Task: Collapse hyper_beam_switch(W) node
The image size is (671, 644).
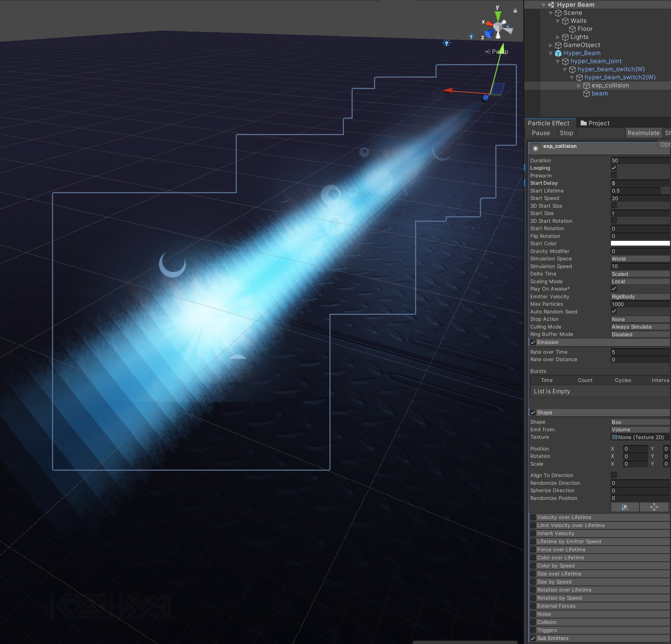Action: click(x=565, y=70)
